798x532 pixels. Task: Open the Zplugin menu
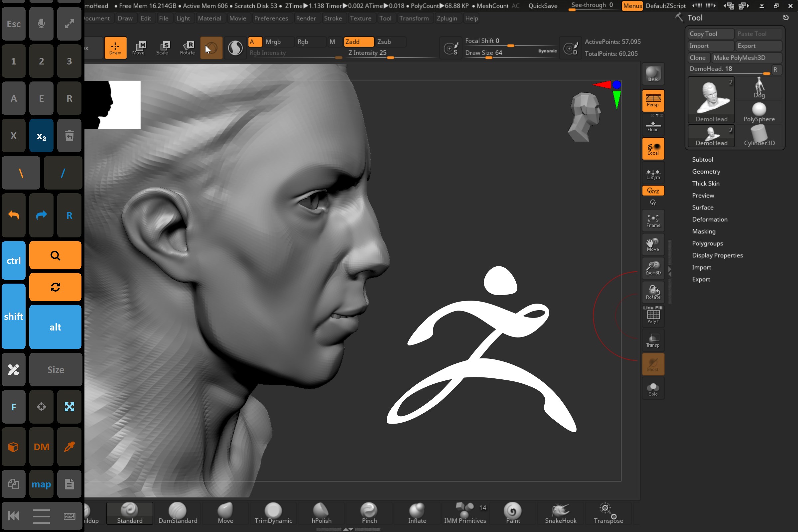coord(447,18)
